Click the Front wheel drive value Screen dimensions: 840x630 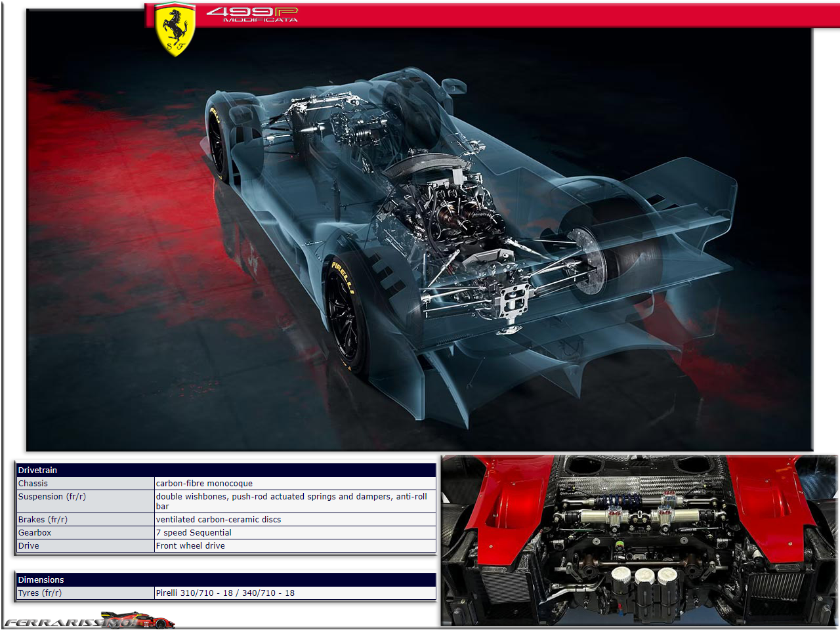[x=190, y=545]
